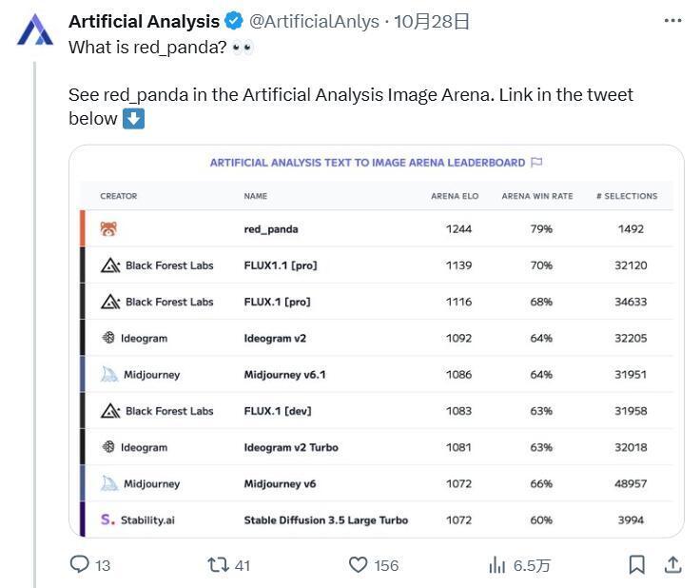
Task: Click the ARENA ELO column header
Action: [x=455, y=196]
